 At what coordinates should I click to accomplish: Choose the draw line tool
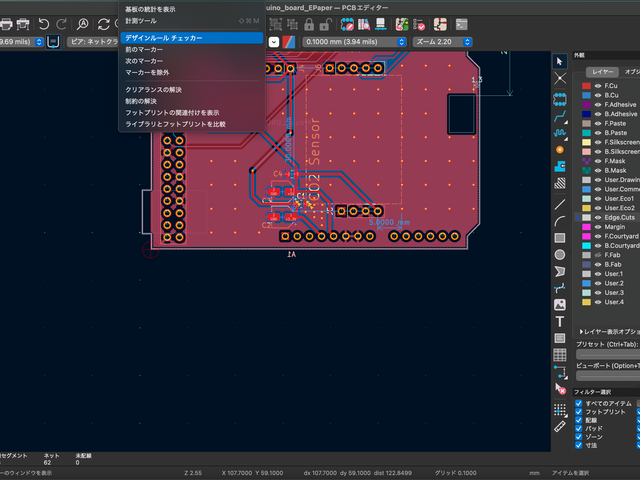560,202
